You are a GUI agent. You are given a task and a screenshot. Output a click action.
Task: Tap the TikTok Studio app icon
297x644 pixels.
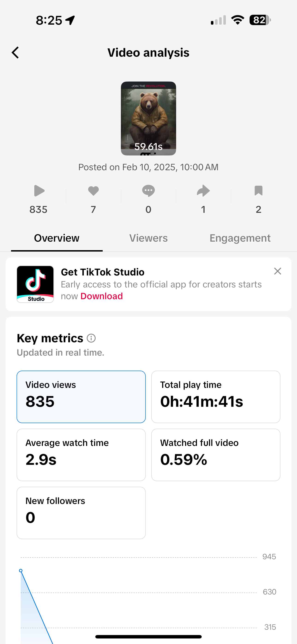click(x=35, y=284)
